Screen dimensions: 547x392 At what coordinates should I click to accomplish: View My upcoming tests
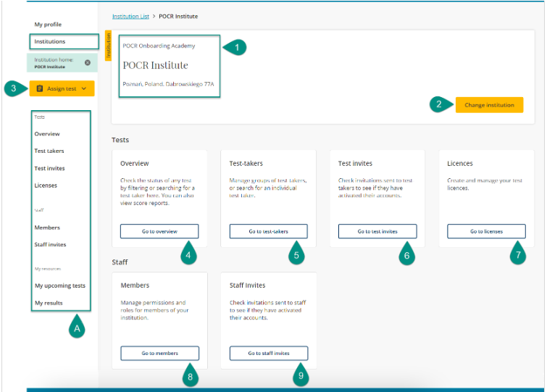click(x=60, y=285)
